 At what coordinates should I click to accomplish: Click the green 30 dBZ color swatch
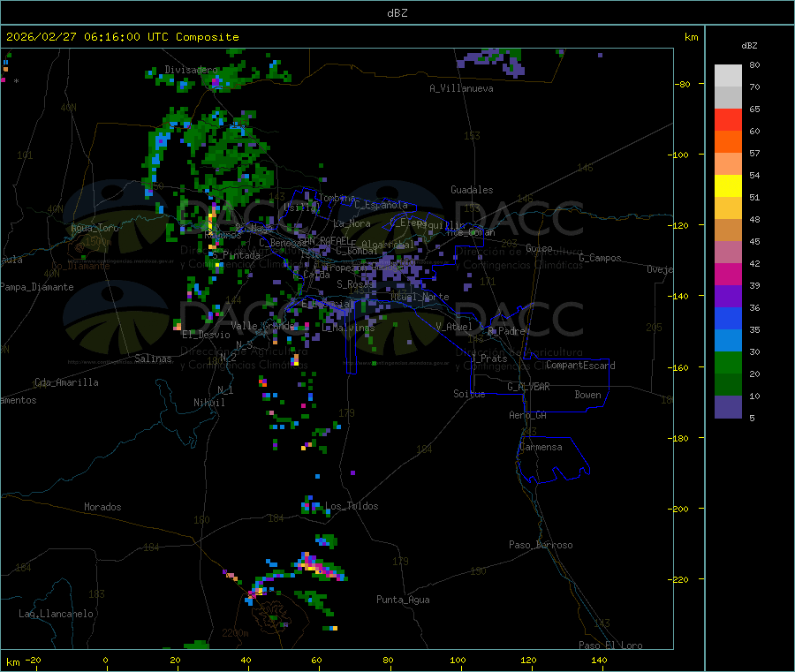pyautogui.click(x=728, y=362)
